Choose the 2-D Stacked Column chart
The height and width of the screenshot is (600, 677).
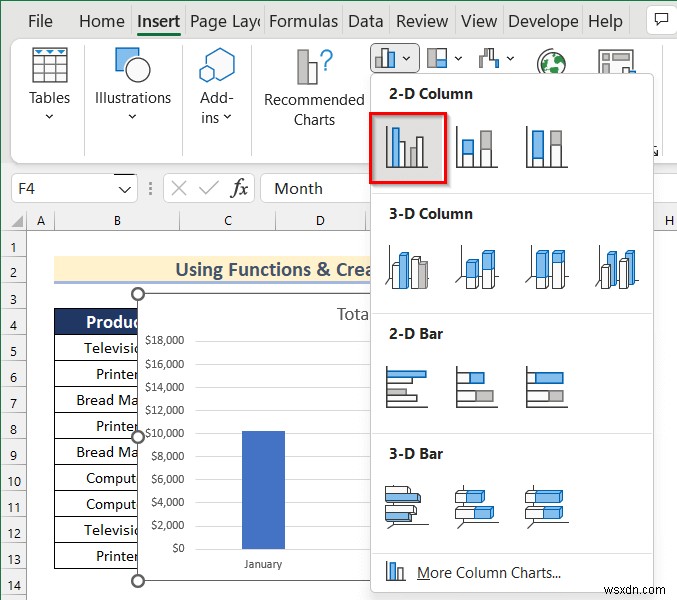point(477,147)
